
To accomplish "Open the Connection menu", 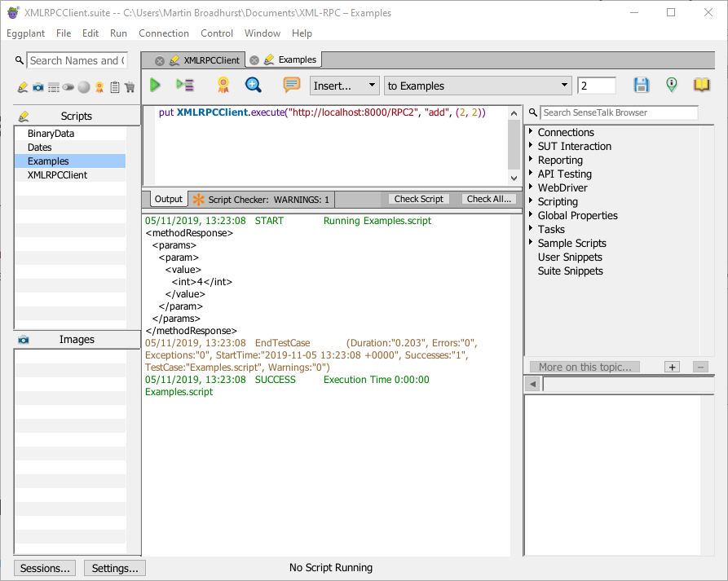I will pyautogui.click(x=163, y=33).
